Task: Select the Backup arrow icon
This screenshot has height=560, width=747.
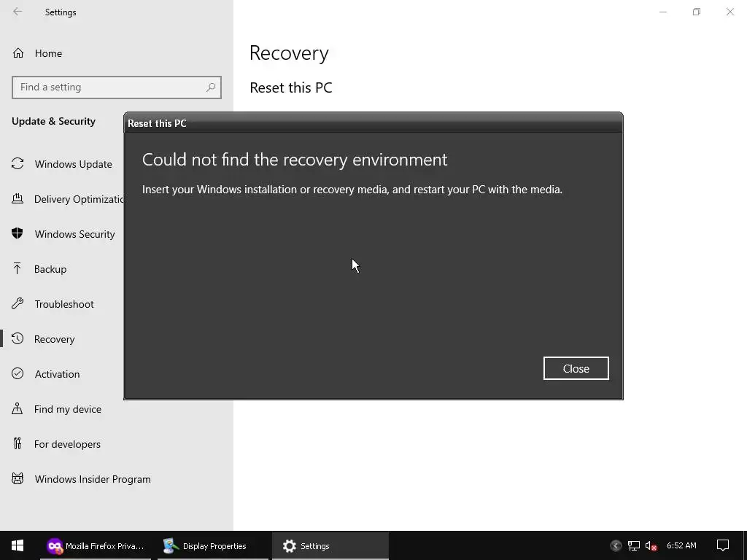Action: [x=18, y=269]
